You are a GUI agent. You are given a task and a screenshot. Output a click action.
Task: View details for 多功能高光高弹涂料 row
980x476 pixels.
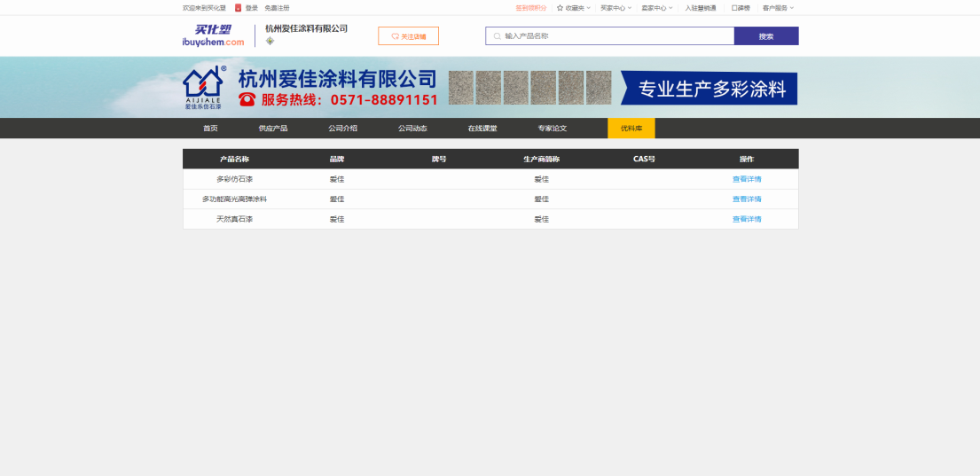tap(747, 199)
